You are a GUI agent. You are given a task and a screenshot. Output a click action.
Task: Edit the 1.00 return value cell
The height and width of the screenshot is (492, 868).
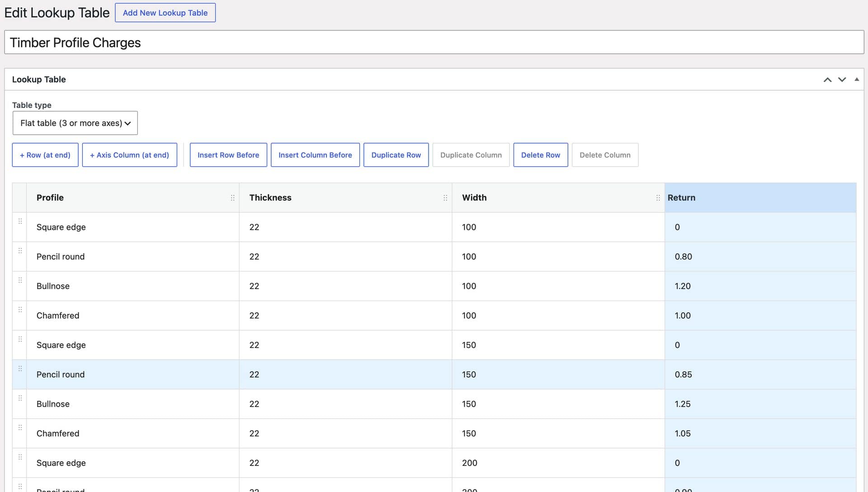tap(760, 315)
